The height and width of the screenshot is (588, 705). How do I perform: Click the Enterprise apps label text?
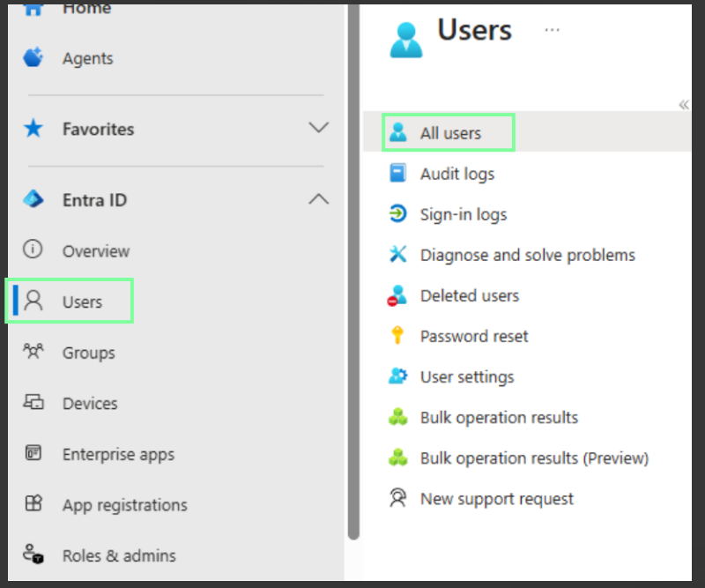(x=118, y=455)
